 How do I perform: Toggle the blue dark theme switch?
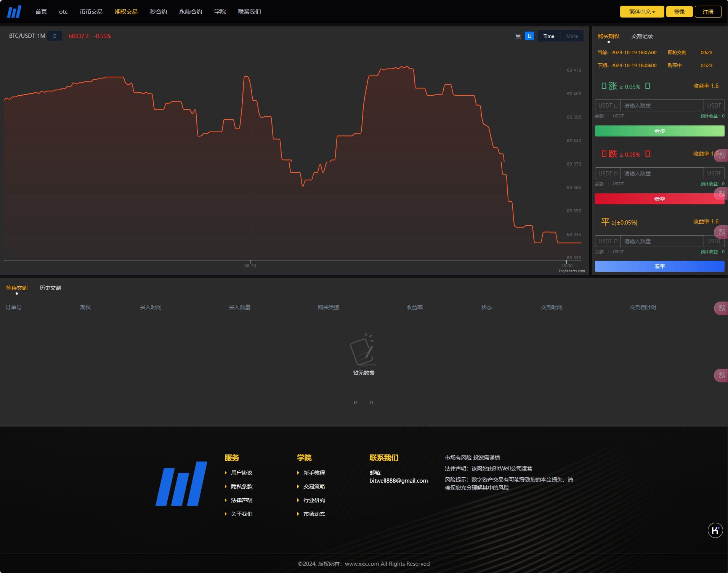tap(529, 36)
